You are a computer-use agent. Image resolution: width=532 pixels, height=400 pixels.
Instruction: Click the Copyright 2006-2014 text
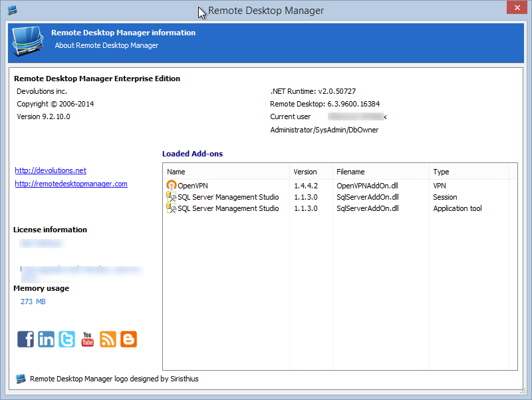(55, 104)
